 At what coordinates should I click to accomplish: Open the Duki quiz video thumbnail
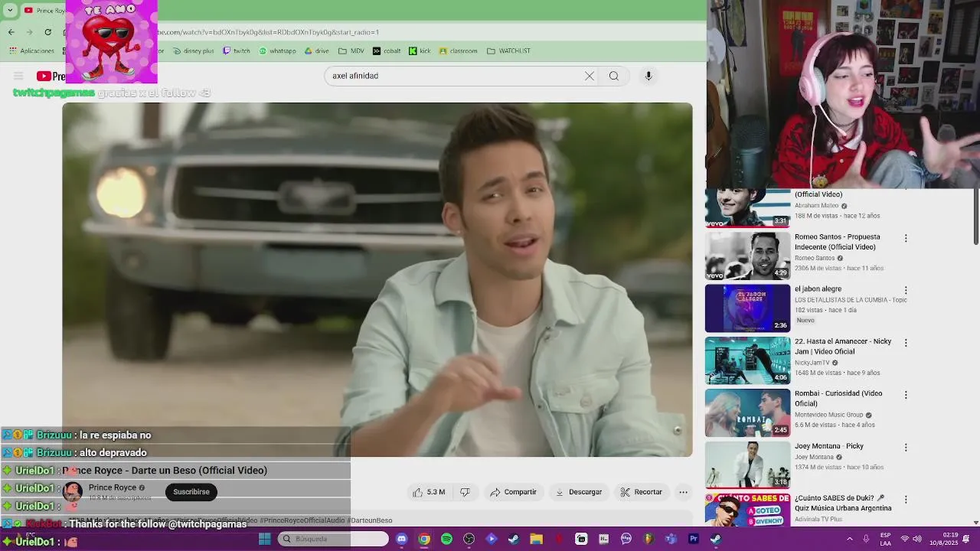click(x=747, y=510)
